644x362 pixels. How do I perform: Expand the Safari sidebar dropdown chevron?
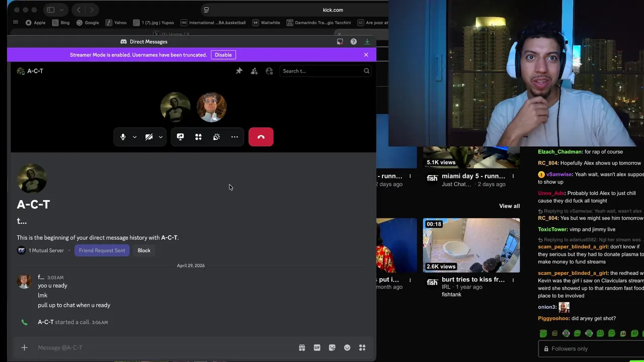(x=61, y=10)
